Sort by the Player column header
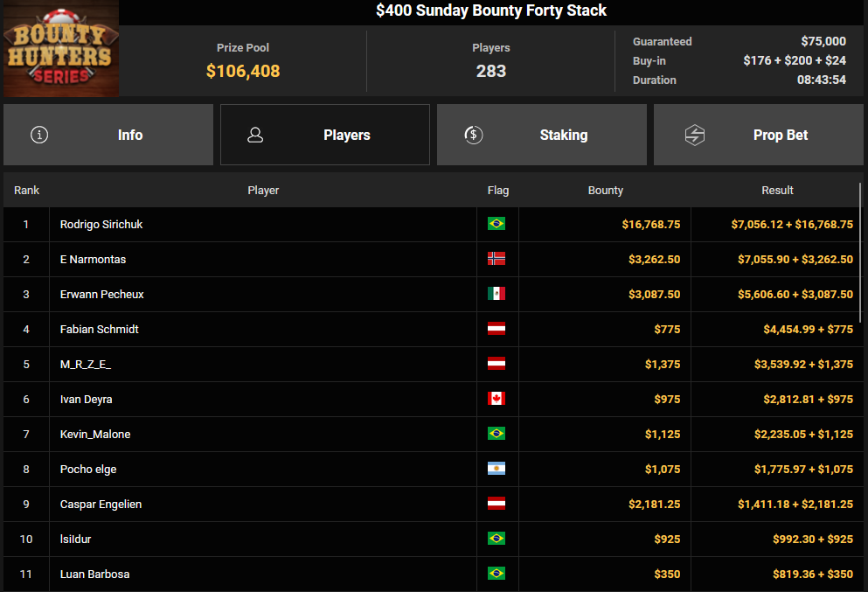The height and width of the screenshot is (592, 868). 263,190
